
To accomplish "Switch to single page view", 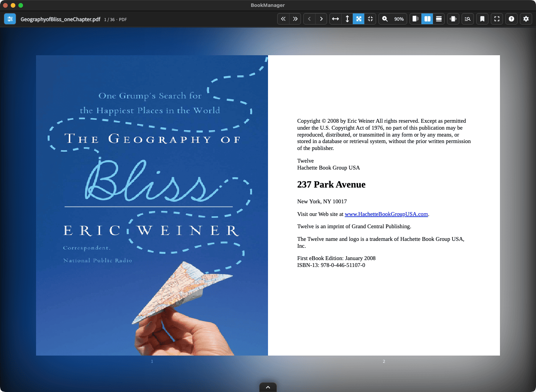I will pyautogui.click(x=415, y=19).
